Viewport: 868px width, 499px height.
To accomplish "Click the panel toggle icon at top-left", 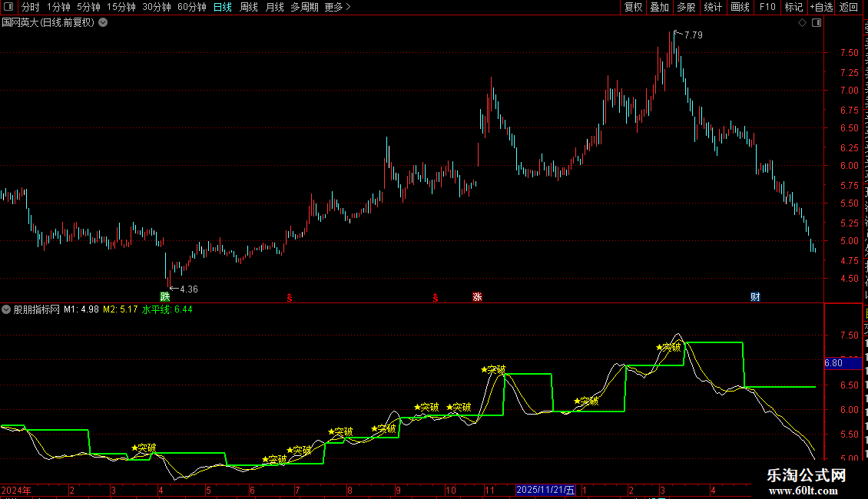I will tap(8, 7).
